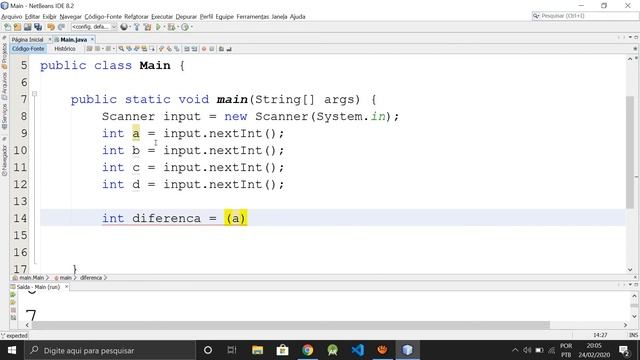Open the Navegador side panel
The height and width of the screenshot is (360, 640).
4,160
